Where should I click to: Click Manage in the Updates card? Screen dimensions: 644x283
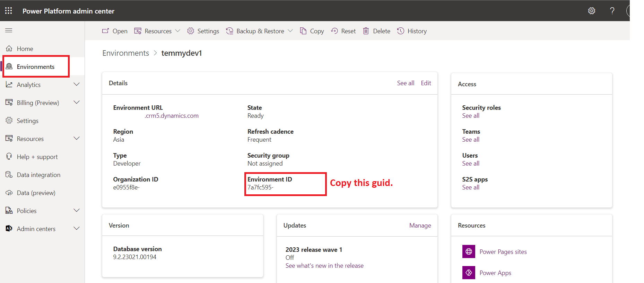(420, 225)
